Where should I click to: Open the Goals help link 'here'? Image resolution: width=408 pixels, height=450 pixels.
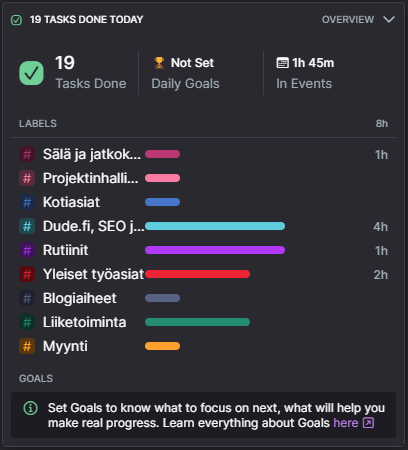click(346, 423)
